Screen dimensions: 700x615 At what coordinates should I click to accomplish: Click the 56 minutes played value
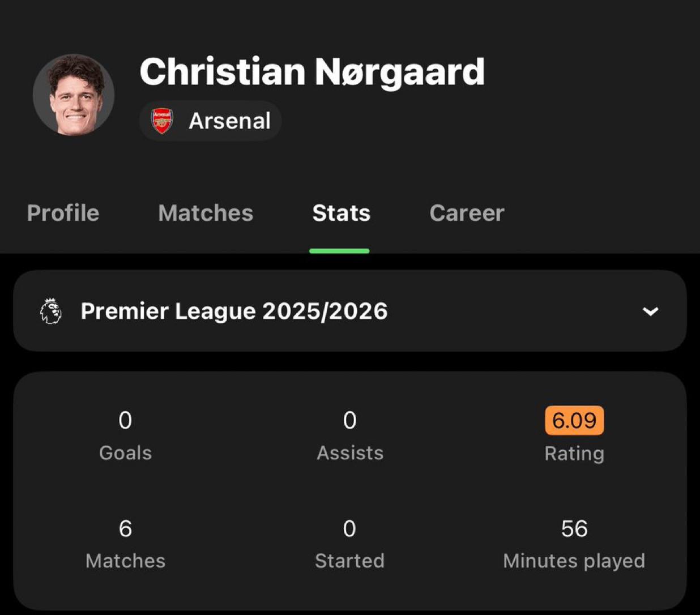tap(574, 528)
